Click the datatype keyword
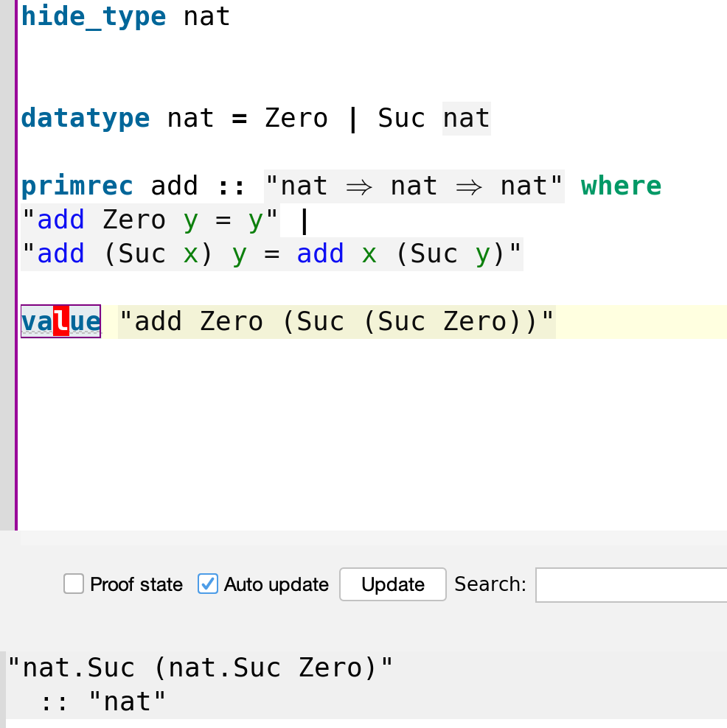Screen dimensions: 727x728 [x=85, y=118]
